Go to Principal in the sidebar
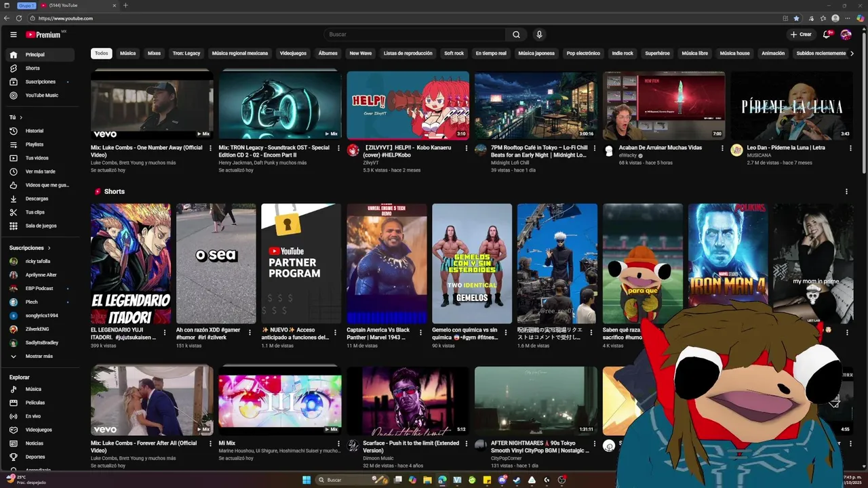868x488 pixels. click(x=41, y=55)
